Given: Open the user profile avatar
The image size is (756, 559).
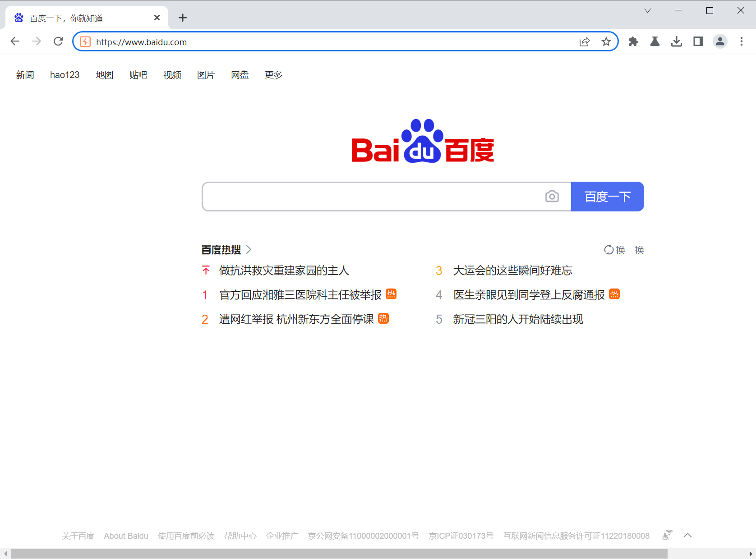Looking at the screenshot, I should pos(719,42).
